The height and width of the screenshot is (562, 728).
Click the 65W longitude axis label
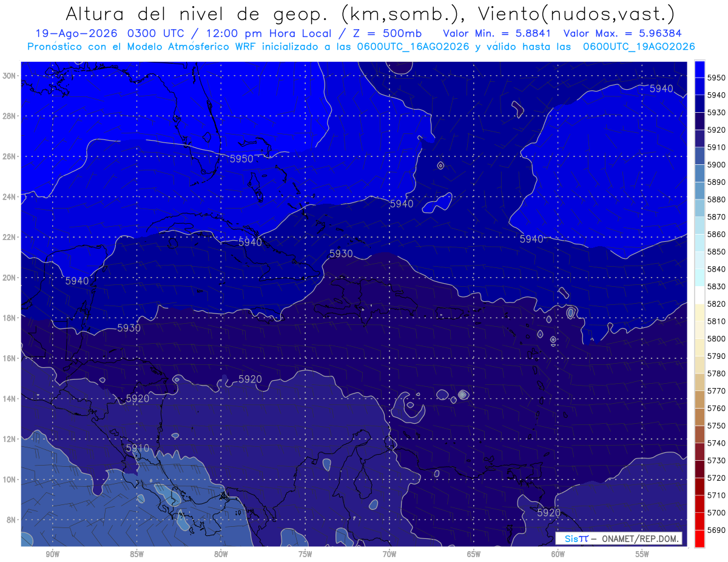pyautogui.click(x=474, y=554)
